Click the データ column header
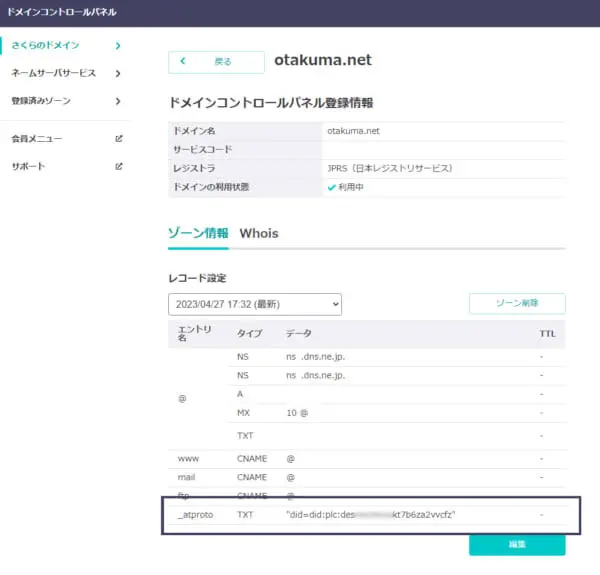Image resolution: width=600 pixels, height=575 pixels. (299, 334)
